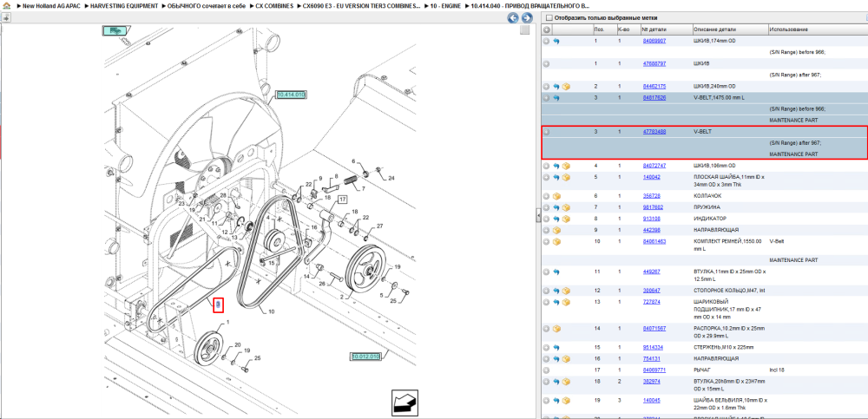Click package icon for part 84072747

click(566, 166)
